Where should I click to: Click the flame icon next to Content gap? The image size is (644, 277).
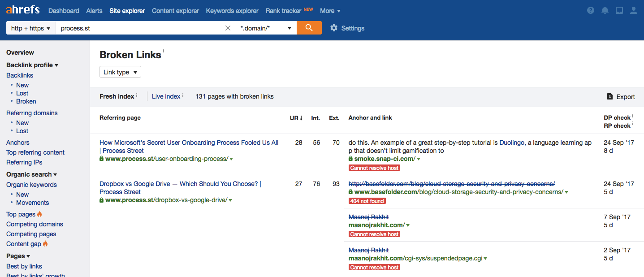45,244
